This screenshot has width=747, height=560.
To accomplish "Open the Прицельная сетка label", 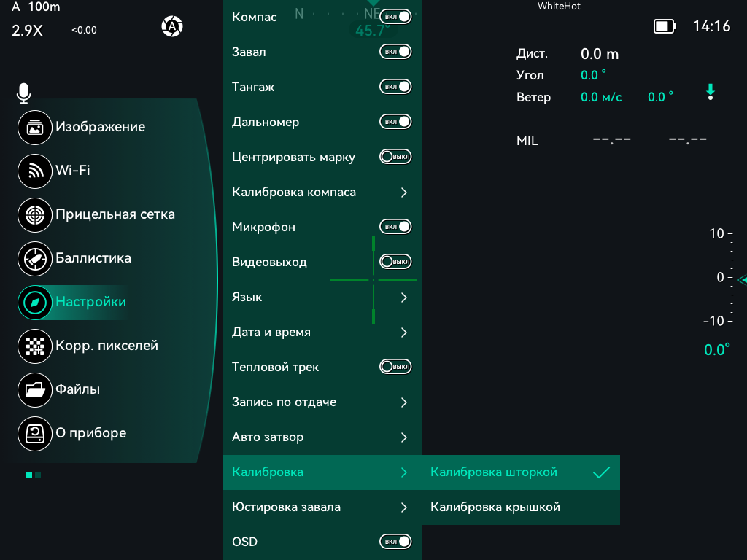I will 115,214.
